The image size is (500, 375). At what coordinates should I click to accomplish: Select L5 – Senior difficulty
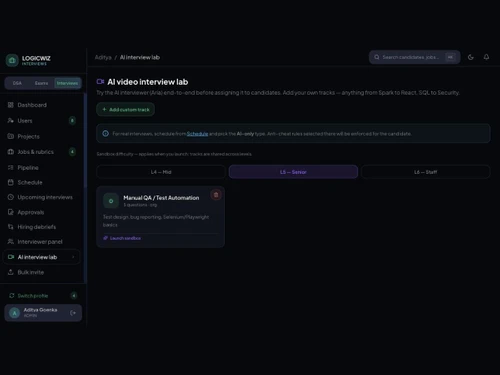coord(293,172)
